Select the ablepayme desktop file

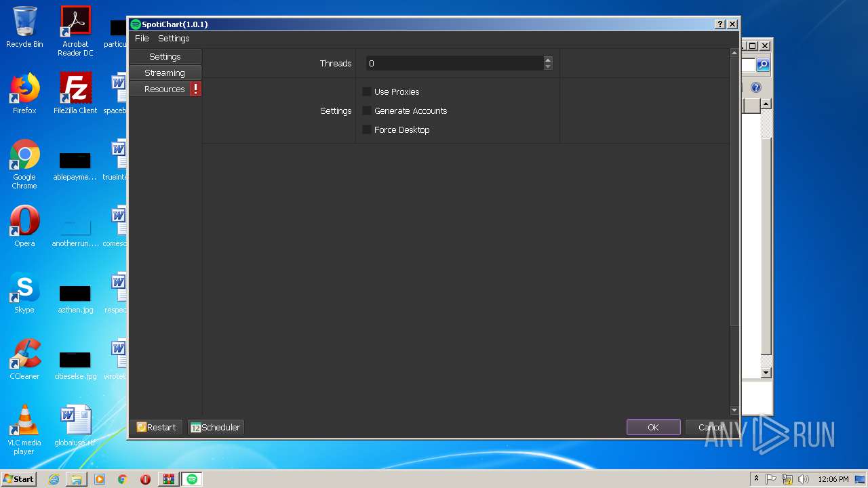75,165
